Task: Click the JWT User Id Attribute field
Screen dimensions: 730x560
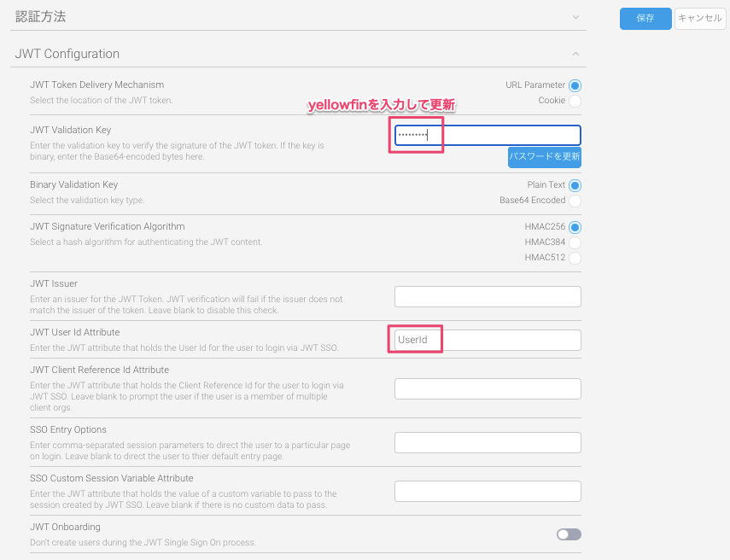Action: (488, 341)
